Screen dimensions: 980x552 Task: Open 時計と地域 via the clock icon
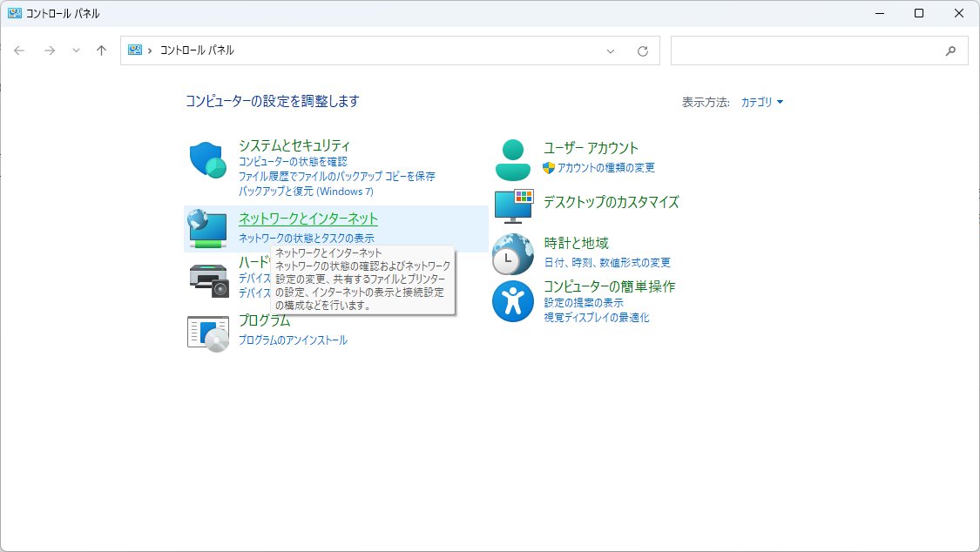pos(513,252)
